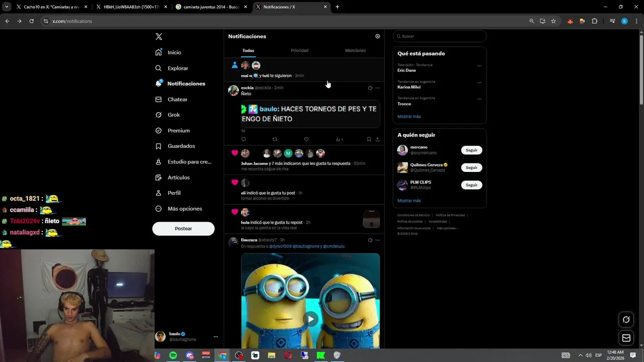644x362 pixels.
Task: Switch to camiseta juventus 2014 browser tab
Action: (x=211, y=7)
